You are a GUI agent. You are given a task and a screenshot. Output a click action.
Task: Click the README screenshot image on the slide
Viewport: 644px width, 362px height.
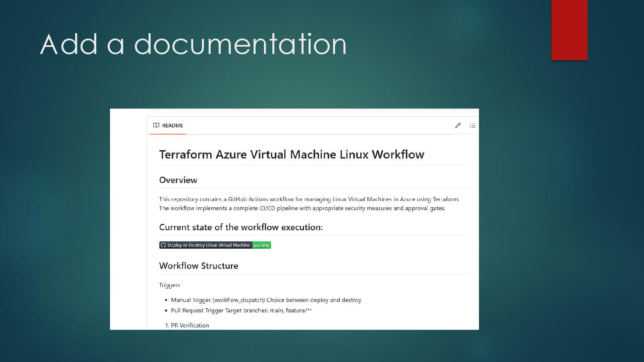click(294, 219)
